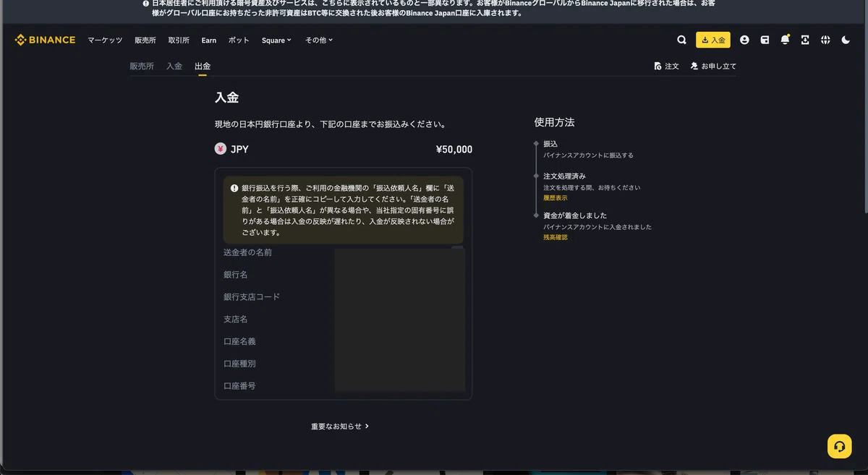
Task: Open the user profile icon
Action: coord(744,40)
